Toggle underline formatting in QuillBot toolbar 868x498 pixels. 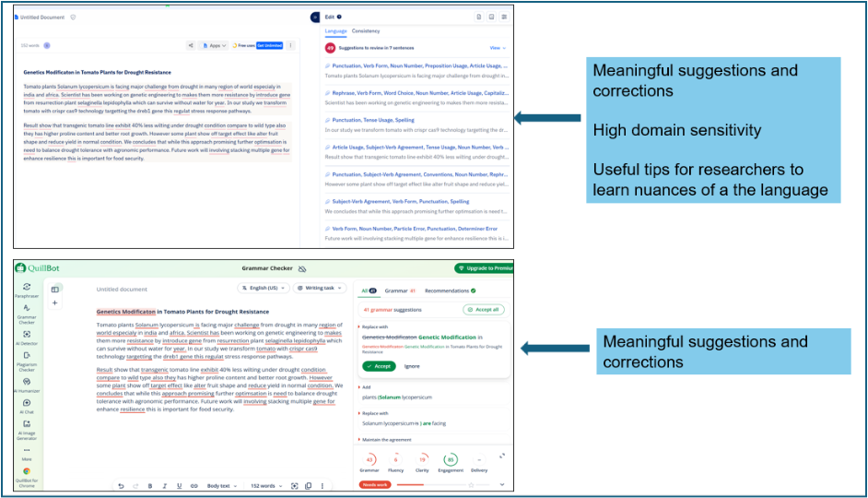(x=179, y=485)
